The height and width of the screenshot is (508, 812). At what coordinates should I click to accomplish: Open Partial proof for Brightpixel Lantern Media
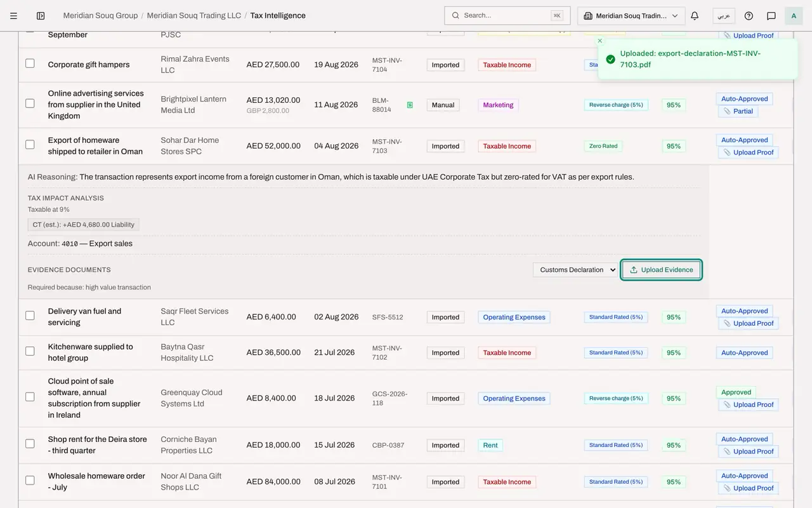click(x=738, y=111)
